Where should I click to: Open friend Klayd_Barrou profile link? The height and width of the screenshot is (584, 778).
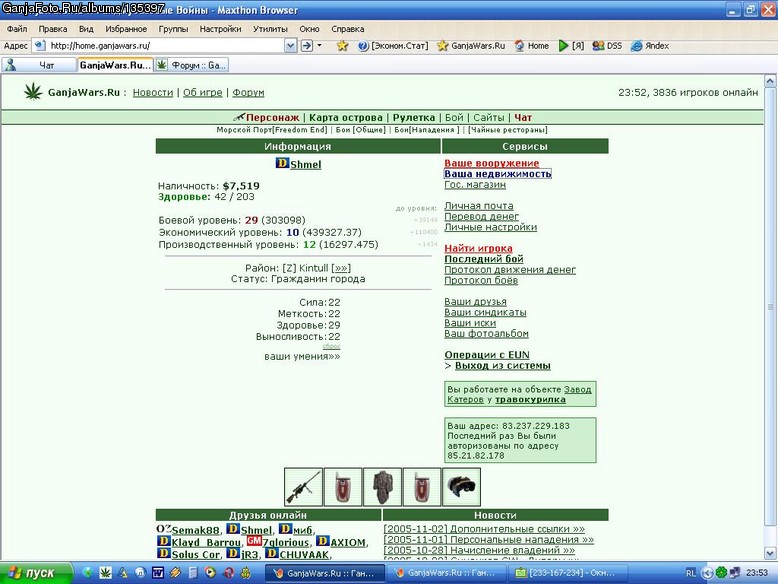click(206, 542)
